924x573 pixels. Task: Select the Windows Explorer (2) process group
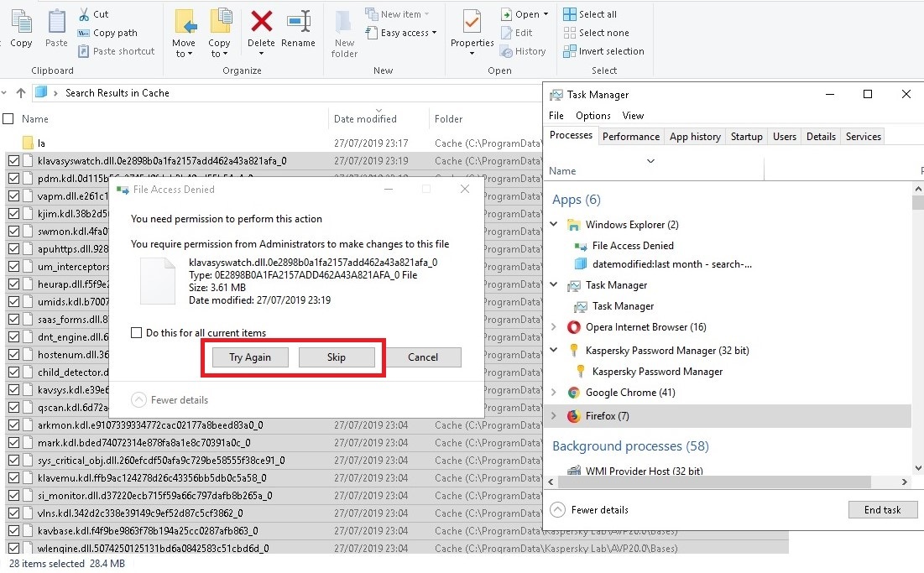point(632,224)
